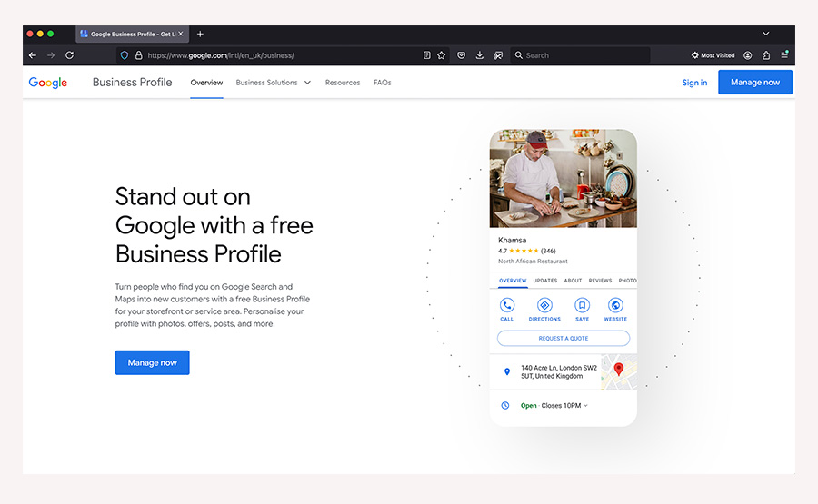Click the Call phone icon

click(x=507, y=305)
